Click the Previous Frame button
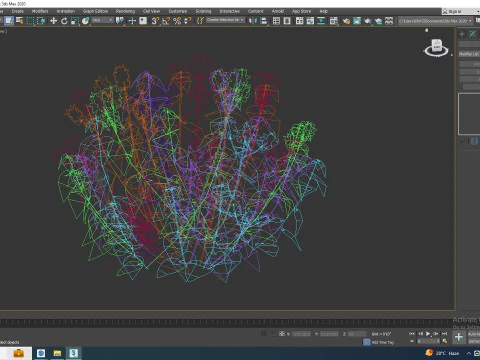The height and width of the screenshot is (360, 480). [x=420, y=333]
